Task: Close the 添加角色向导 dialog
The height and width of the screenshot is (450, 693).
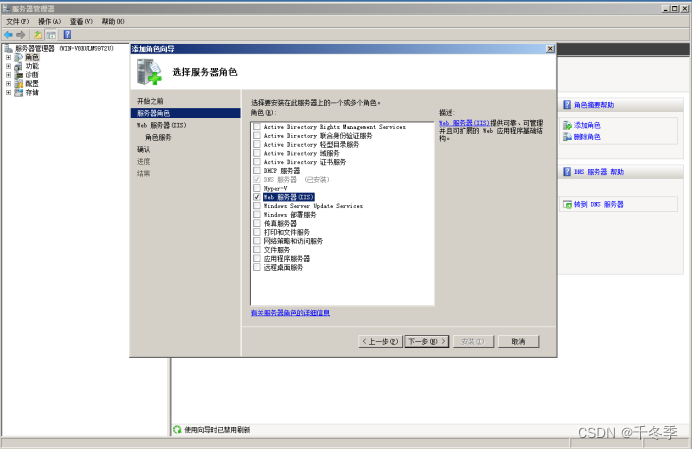Action: point(550,49)
